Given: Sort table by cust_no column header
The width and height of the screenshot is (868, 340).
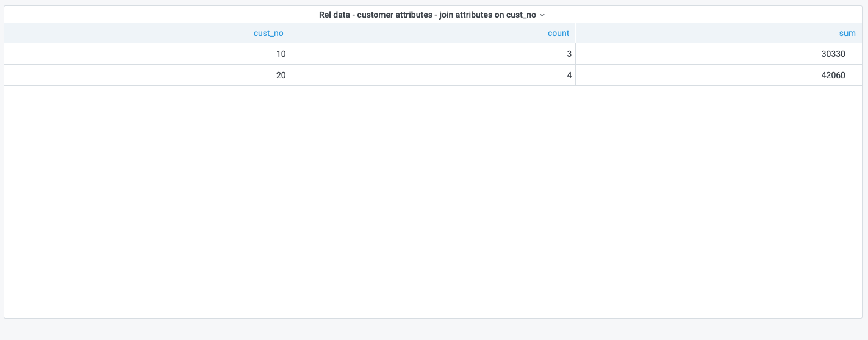Looking at the screenshot, I should (268, 34).
